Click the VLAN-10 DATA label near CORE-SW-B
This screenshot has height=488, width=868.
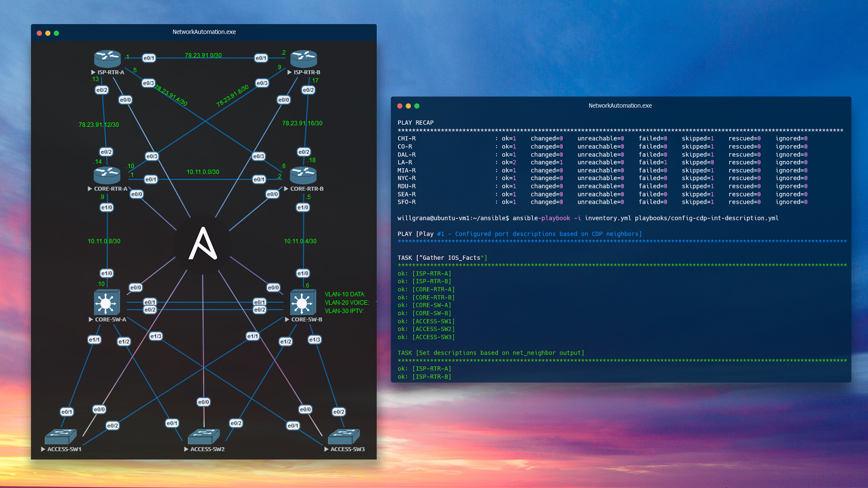345,294
